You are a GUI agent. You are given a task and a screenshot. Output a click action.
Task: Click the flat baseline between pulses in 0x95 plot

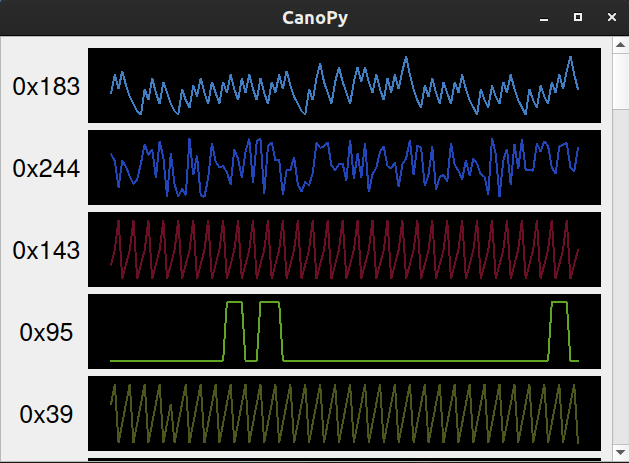[410, 360]
